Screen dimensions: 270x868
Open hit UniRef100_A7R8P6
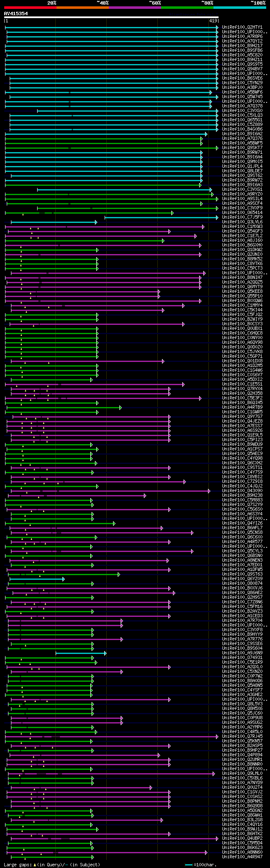(242, 36)
